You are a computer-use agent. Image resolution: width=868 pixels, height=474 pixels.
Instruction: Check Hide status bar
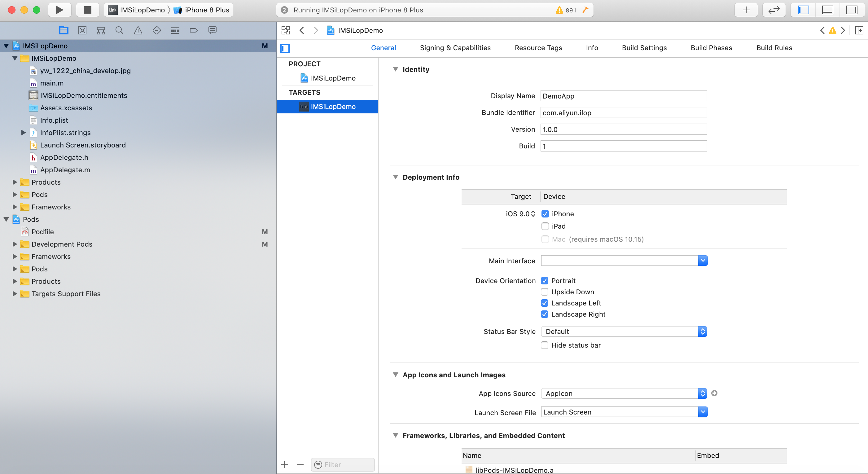coord(545,345)
